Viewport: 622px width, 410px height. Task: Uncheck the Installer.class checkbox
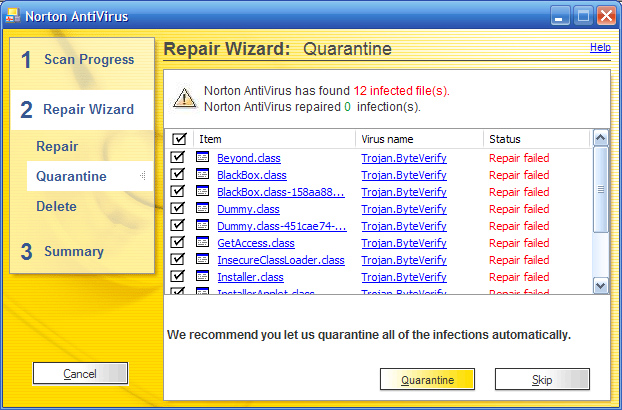(177, 276)
